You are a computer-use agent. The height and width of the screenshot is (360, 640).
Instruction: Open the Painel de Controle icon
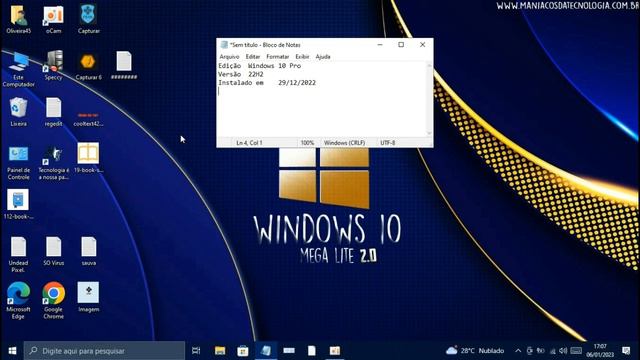[x=18, y=163]
